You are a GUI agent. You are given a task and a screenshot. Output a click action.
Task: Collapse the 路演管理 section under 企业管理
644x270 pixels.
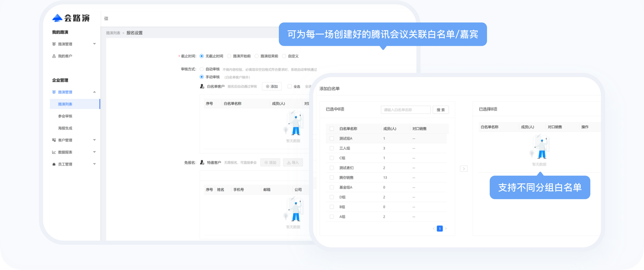94,92
